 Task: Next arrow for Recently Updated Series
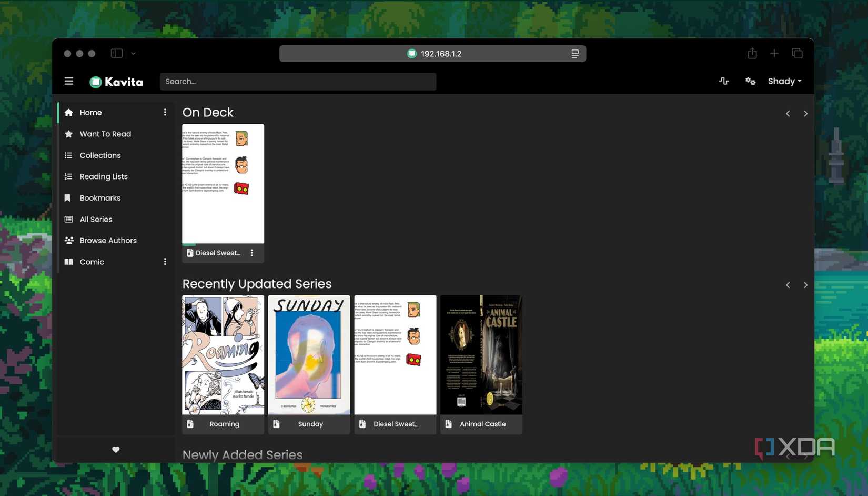[805, 285]
